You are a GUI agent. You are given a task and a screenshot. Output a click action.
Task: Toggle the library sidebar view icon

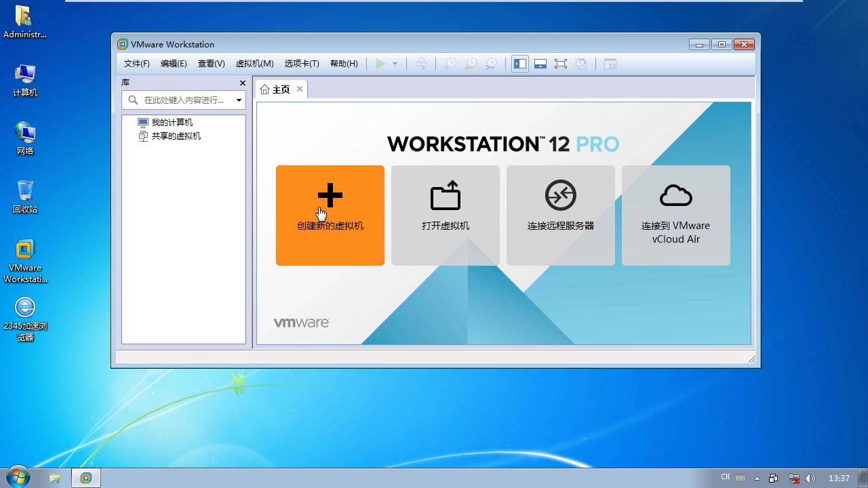tap(520, 64)
